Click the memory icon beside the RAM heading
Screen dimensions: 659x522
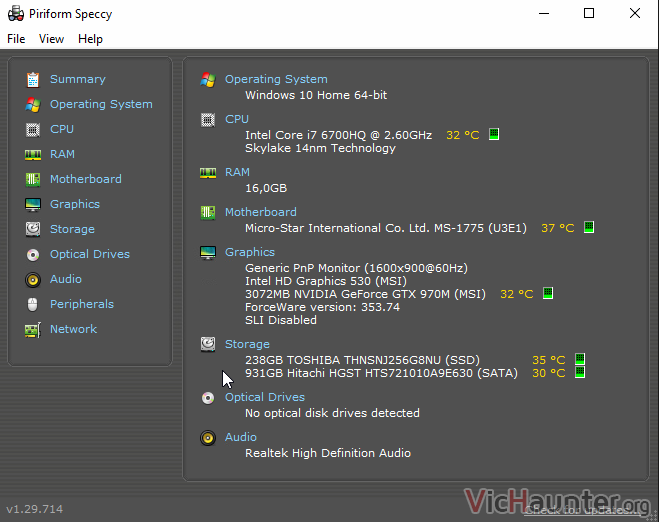click(208, 173)
